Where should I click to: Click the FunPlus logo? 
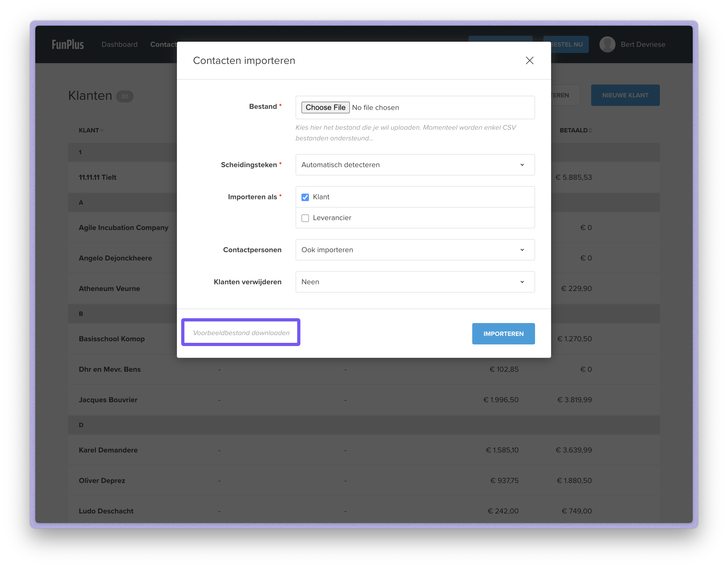[x=68, y=44]
